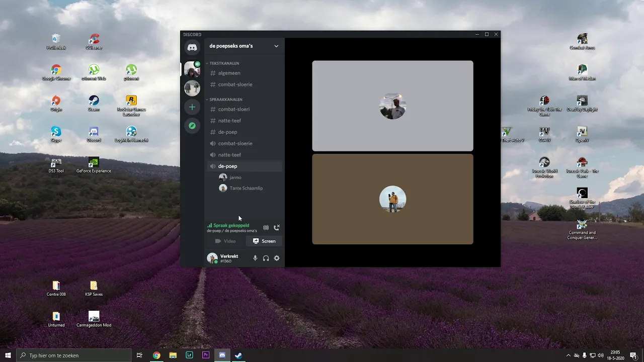Open the KSP Saves desktop folder

(94, 289)
